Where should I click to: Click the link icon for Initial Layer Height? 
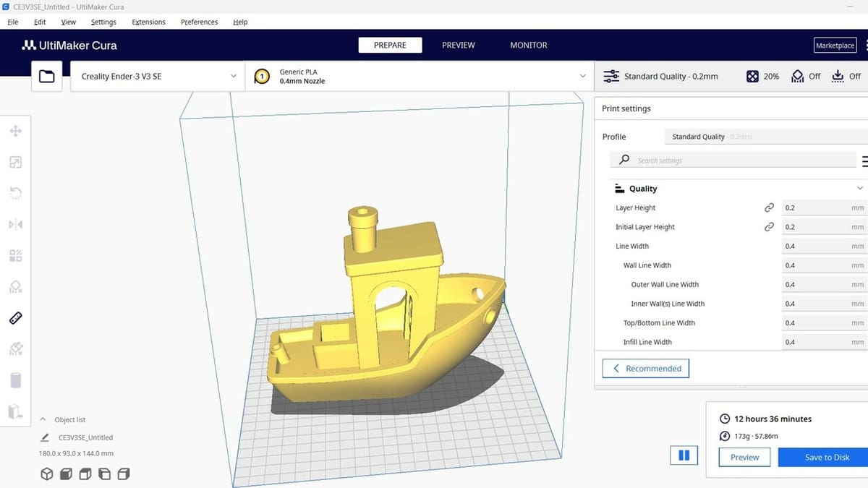pyautogui.click(x=769, y=227)
